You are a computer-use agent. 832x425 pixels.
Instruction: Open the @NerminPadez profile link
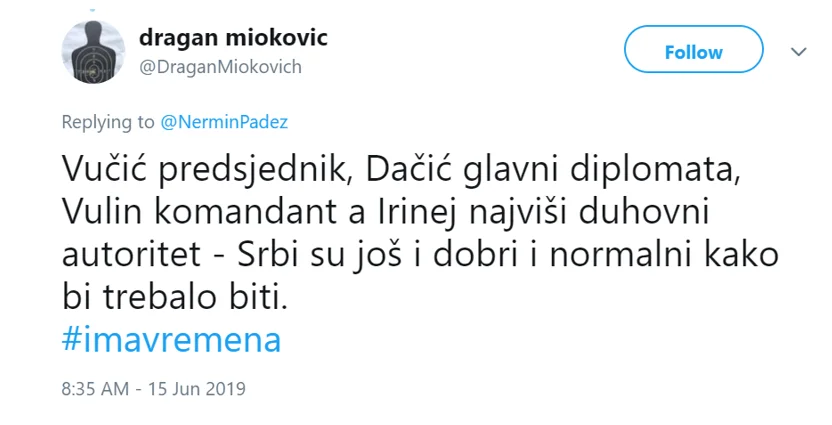(x=224, y=122)
